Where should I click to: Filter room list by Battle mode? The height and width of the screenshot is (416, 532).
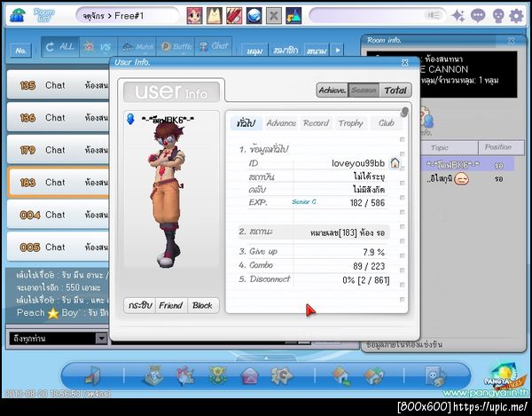coord(176,46)
